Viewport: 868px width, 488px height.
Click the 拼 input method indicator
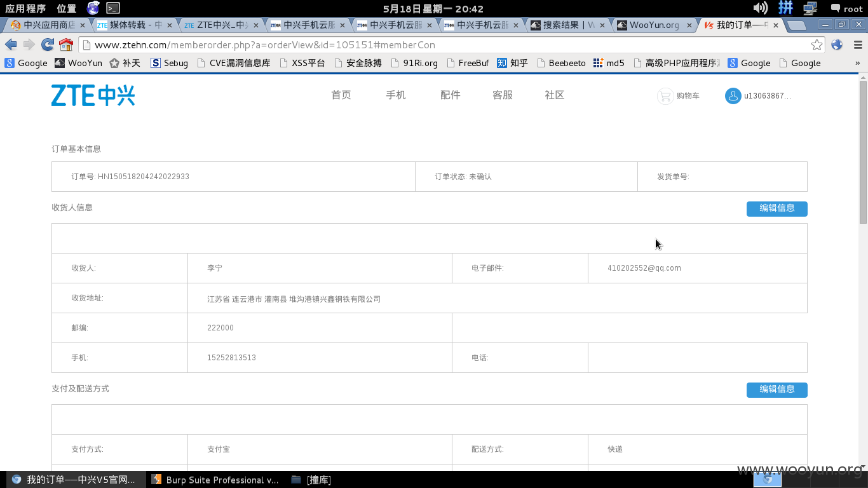tap(786, 8)
